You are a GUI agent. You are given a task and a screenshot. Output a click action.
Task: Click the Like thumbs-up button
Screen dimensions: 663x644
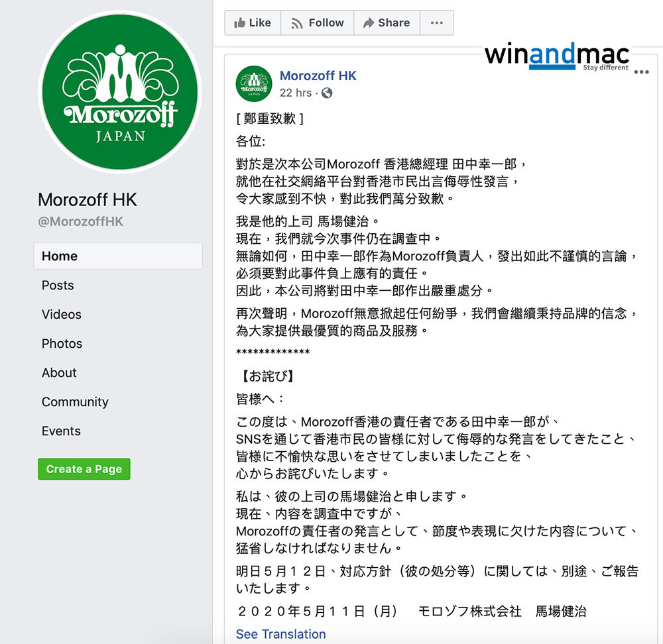[x=253, y=23]
